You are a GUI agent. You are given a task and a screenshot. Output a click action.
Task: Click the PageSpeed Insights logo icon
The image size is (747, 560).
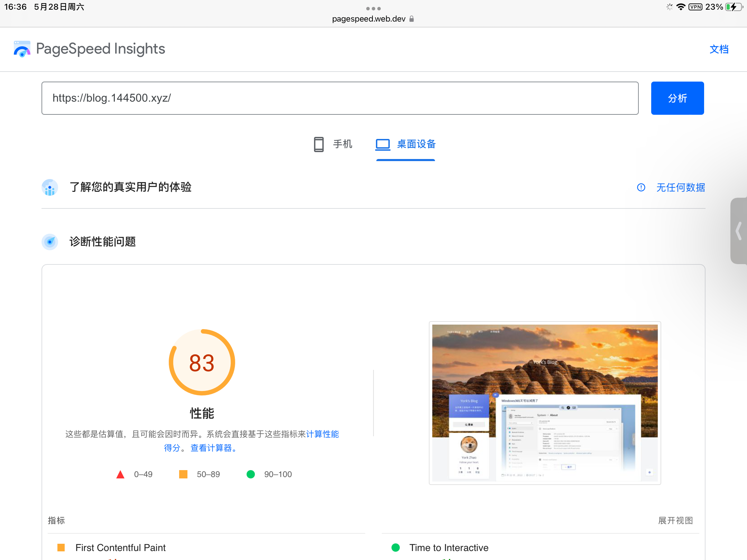22,49
